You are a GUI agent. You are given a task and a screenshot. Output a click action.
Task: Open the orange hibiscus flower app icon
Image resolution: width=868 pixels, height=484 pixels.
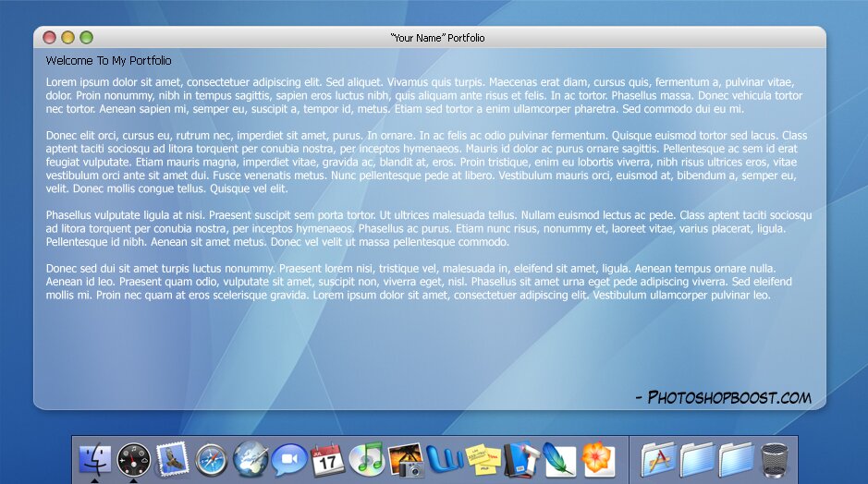click(x=598, y=460)
